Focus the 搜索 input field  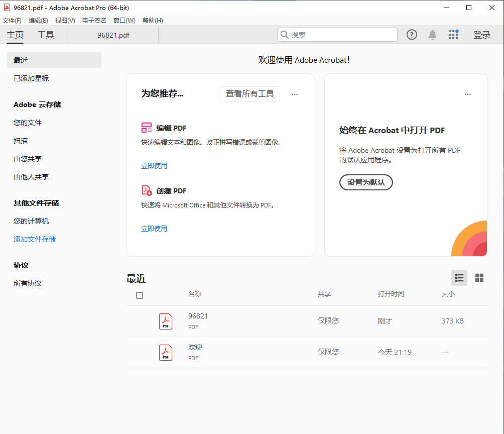[x=337, y=35]
